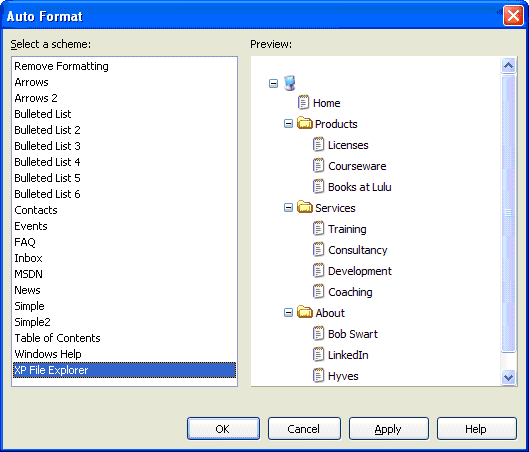529x452 pixels.
Task: Collapse the Services tree node
Action: point(288,208)
